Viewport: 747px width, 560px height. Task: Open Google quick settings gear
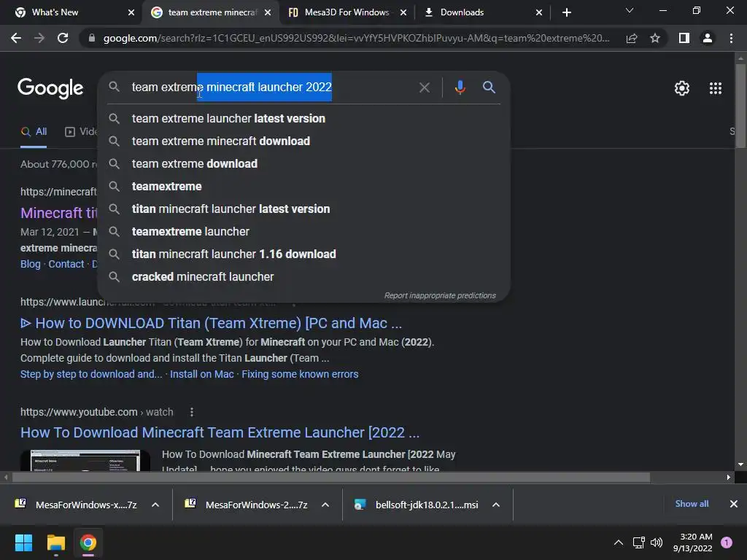pyautogui.click(x=682, y=88)
